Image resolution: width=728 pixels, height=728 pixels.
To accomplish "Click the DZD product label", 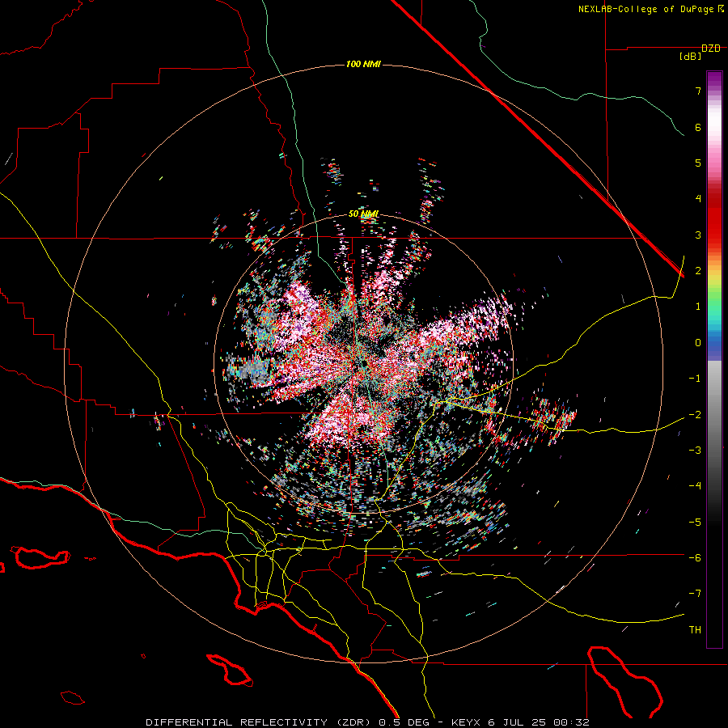I will (x=711, y=49).
